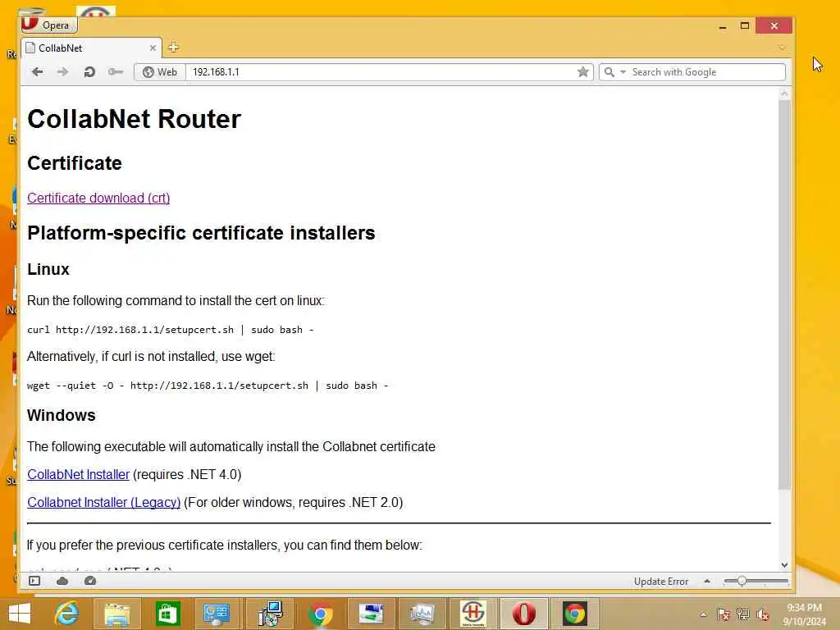
Task: Focus the address bar showing 192.168.1.1
Action: coord(381,72)
